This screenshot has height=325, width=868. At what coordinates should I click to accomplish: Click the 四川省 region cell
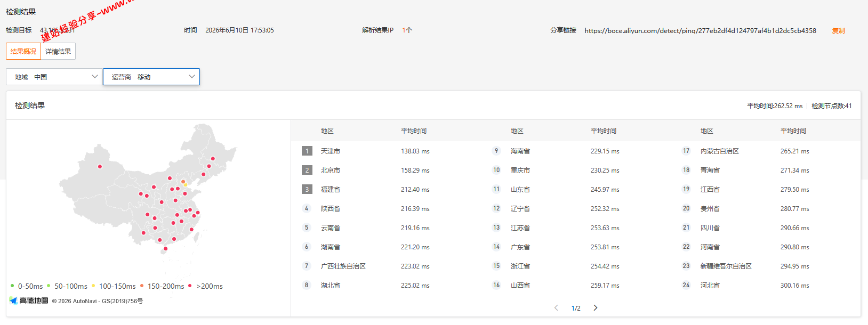click(x=710, y=228)
